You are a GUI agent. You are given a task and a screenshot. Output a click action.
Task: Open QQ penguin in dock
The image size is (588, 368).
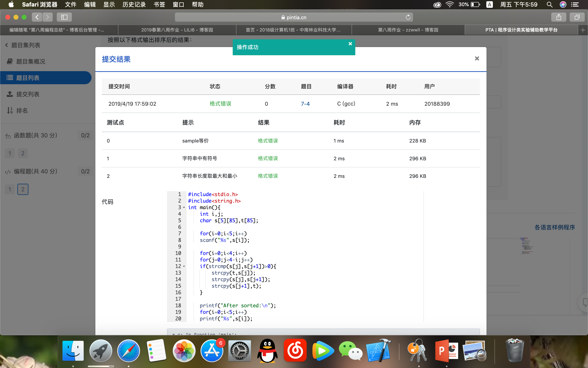(x=267, y=350)
